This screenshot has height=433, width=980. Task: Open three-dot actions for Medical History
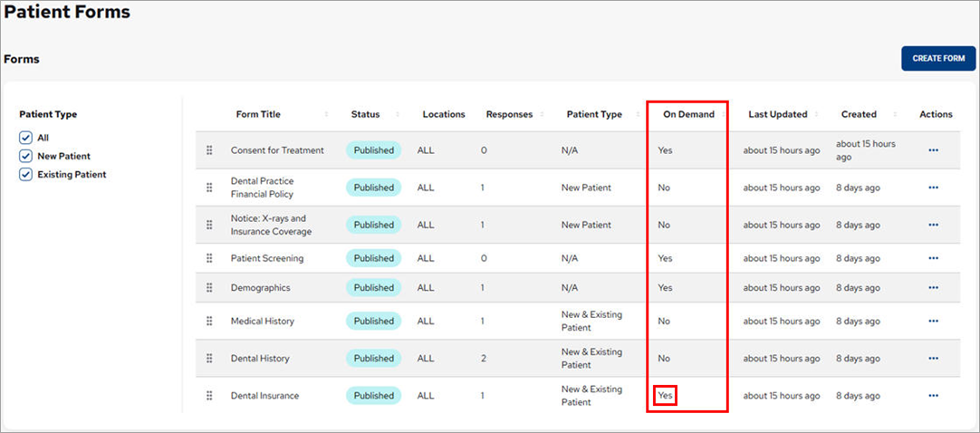(x=933, y=322)
